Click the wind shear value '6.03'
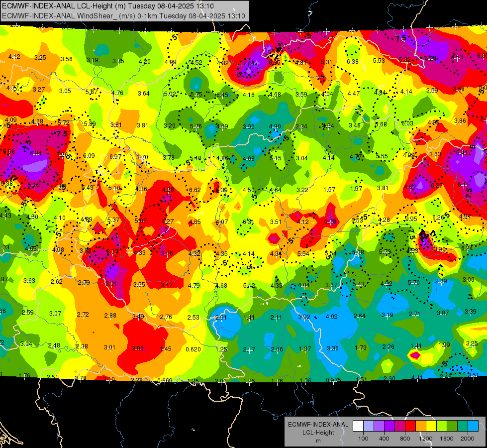487x448 pixels. [x=407, y=123]
